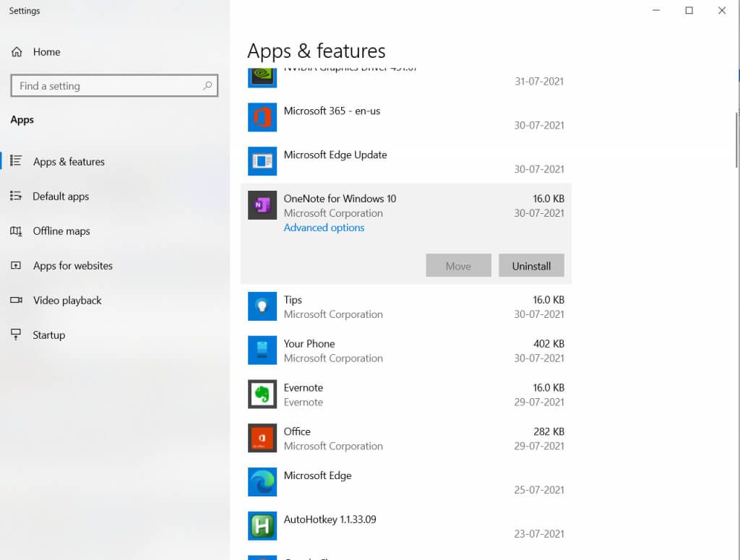
Task: Select the Your Phone app icon
Action: [x=262, y=350]
